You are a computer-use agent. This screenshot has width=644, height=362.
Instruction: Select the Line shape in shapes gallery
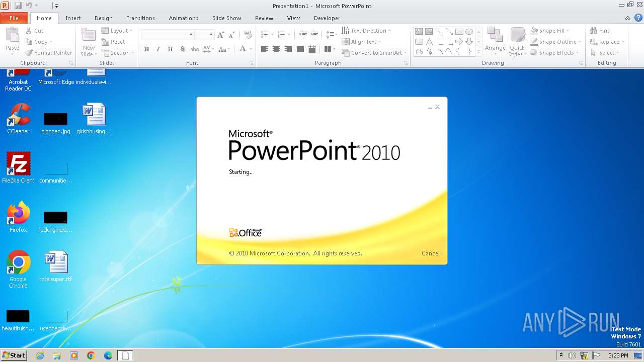pos(439,32)
